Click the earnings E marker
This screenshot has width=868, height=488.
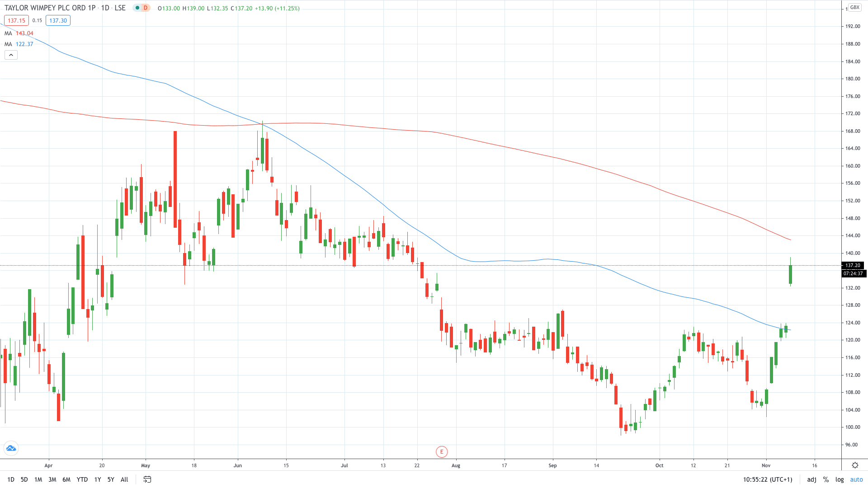442,451
